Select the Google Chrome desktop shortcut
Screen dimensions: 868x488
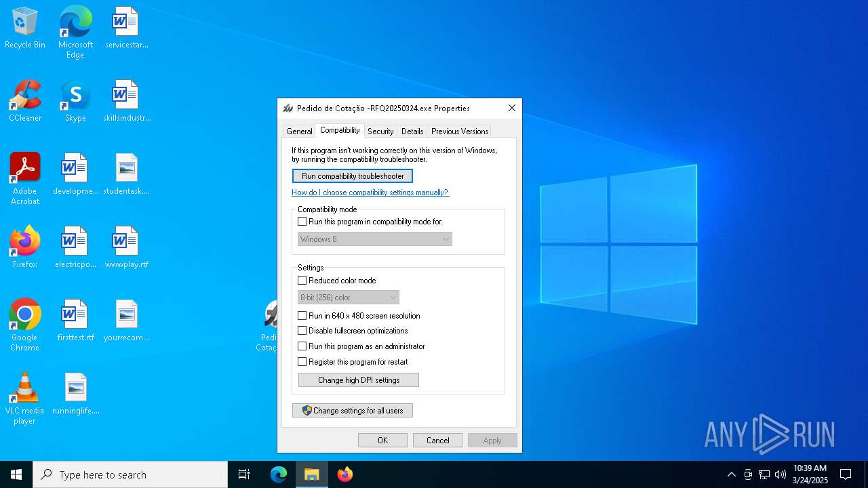25,325
